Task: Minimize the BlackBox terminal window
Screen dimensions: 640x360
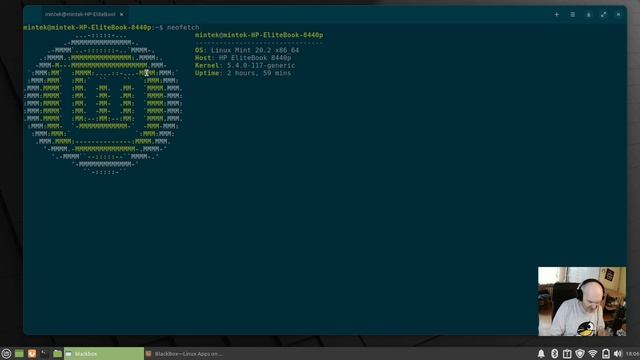Action: click(588, 14)
